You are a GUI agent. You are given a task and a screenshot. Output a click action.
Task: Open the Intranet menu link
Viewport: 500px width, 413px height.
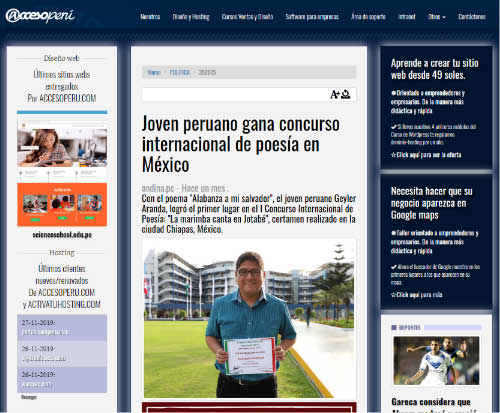(x=407, y=17)
